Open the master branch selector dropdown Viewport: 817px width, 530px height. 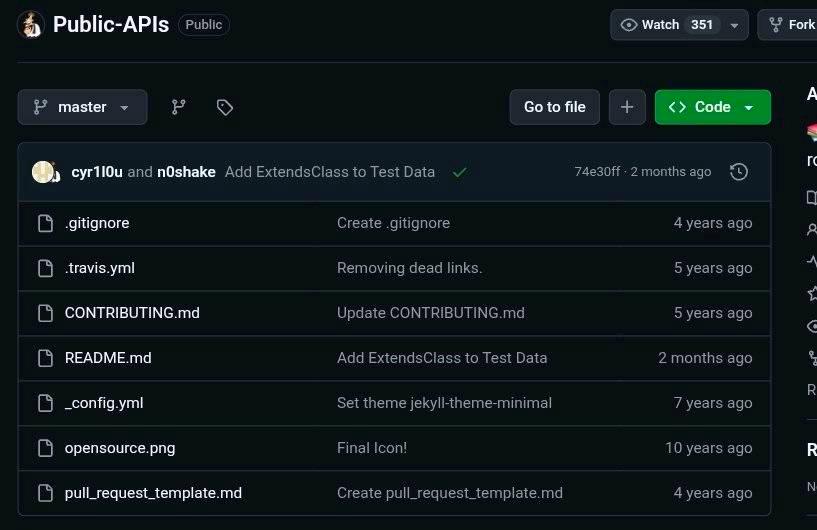click(82, 107)
